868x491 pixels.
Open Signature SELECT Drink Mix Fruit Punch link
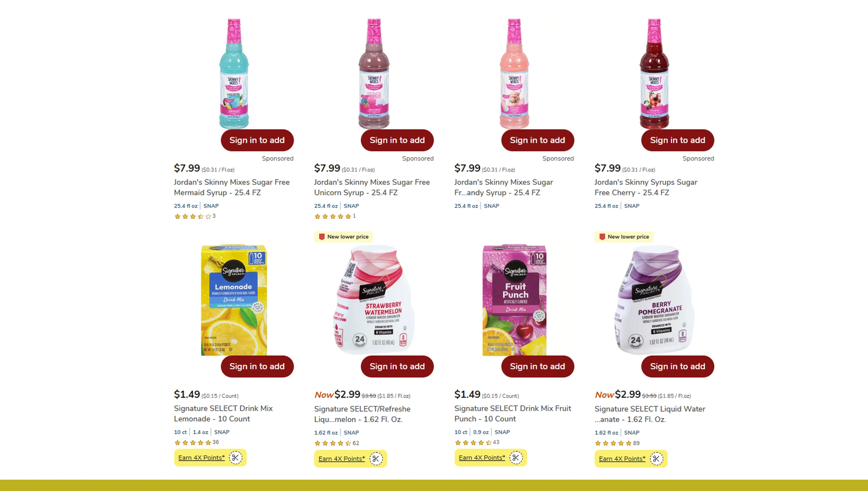click(x=513, y=413)
